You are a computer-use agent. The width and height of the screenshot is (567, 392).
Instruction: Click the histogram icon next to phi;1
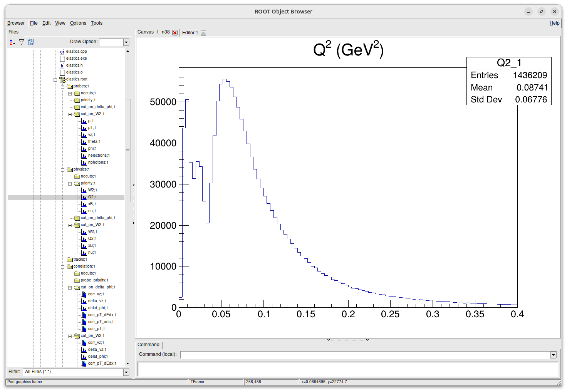point(84,149)
